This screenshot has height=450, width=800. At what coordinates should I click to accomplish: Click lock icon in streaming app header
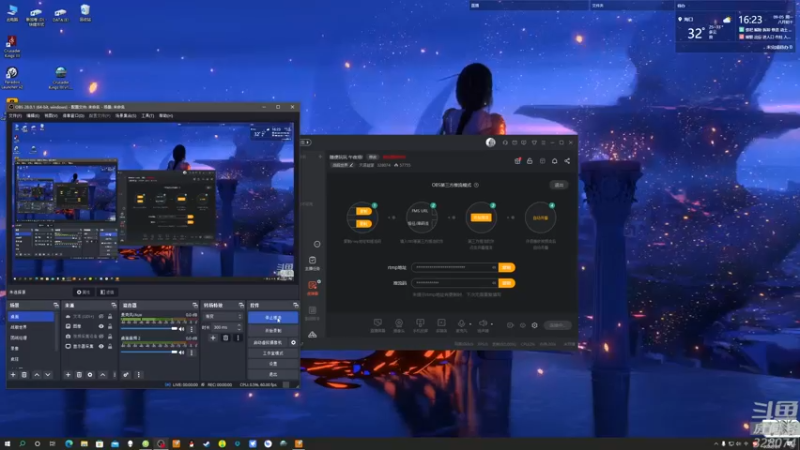[530, 161]
